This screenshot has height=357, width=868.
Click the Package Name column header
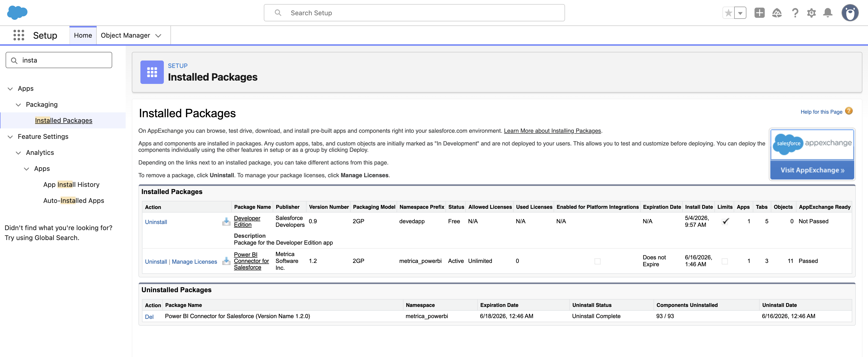point(252,207)
